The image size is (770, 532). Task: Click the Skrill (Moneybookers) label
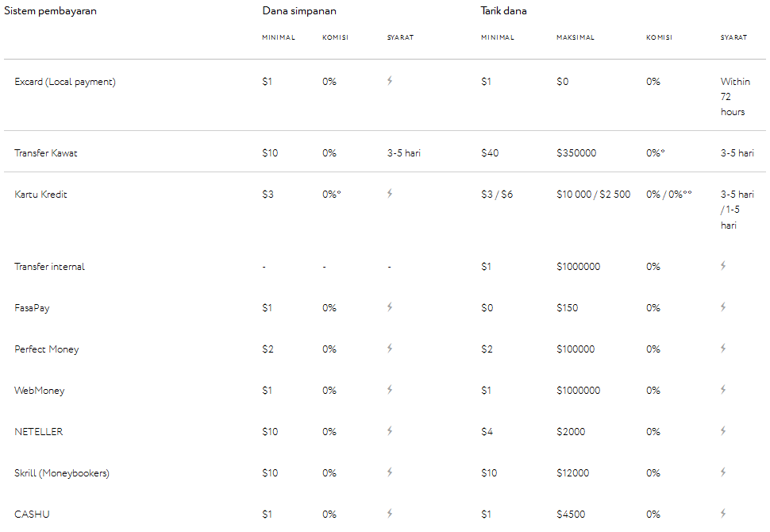[x=62, y=473]
